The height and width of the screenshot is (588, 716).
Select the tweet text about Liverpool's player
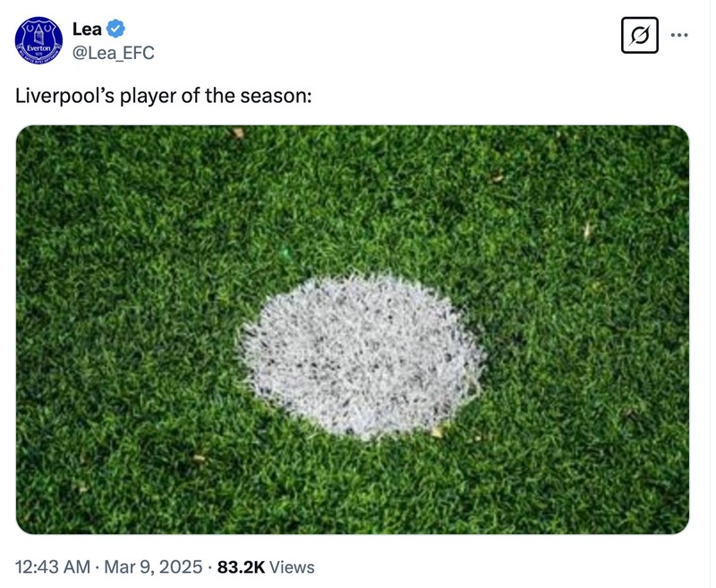161,90
